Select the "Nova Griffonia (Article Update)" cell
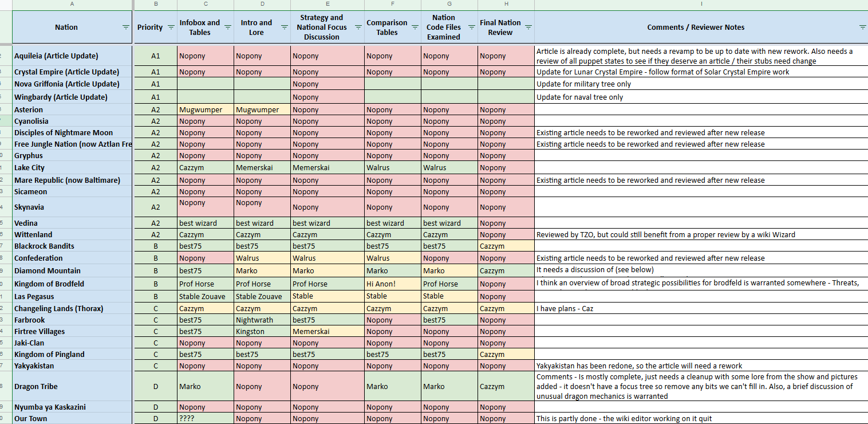The width and height of the screenshot is (868, 424). tap(72, 84)
